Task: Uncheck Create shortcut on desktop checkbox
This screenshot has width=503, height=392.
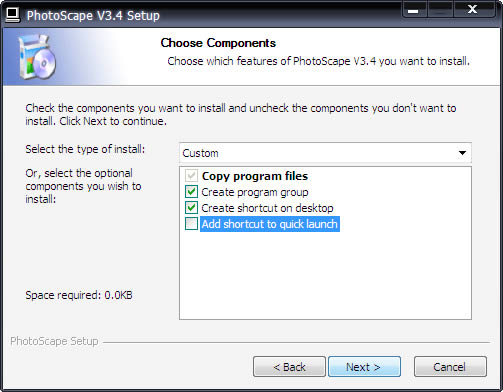Action: [x=191, y=208]
